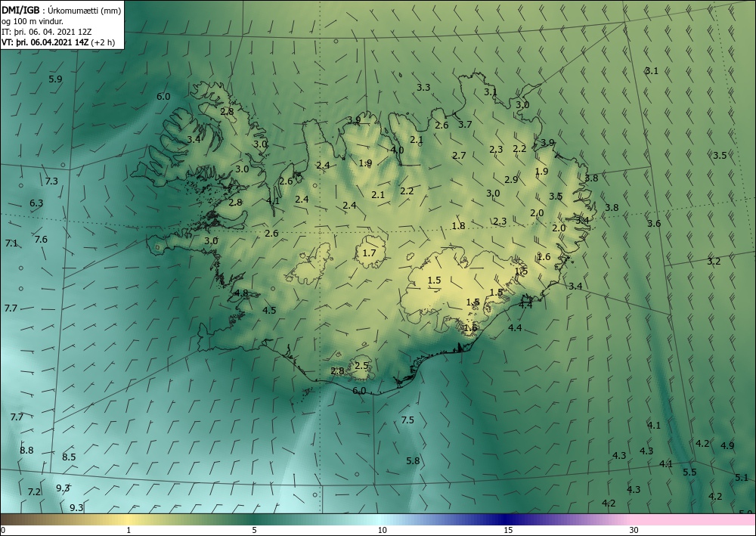Pick the 6.3 value label
This screenshot has width=756, height=536.
coord(36,203)
